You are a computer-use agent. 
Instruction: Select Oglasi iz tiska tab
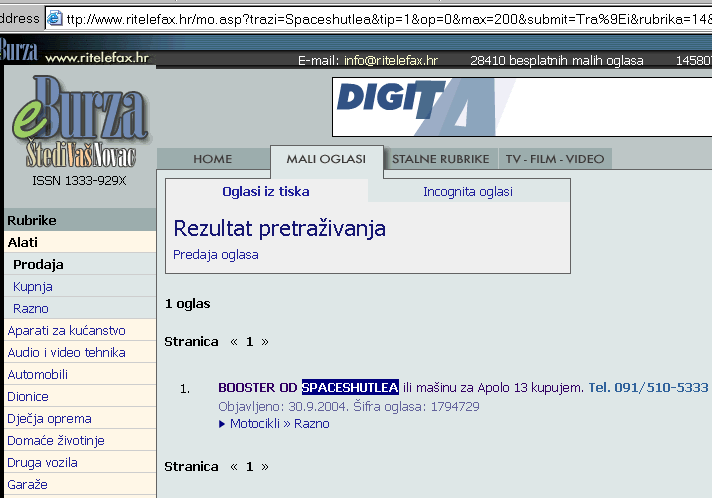click(266, 191)
